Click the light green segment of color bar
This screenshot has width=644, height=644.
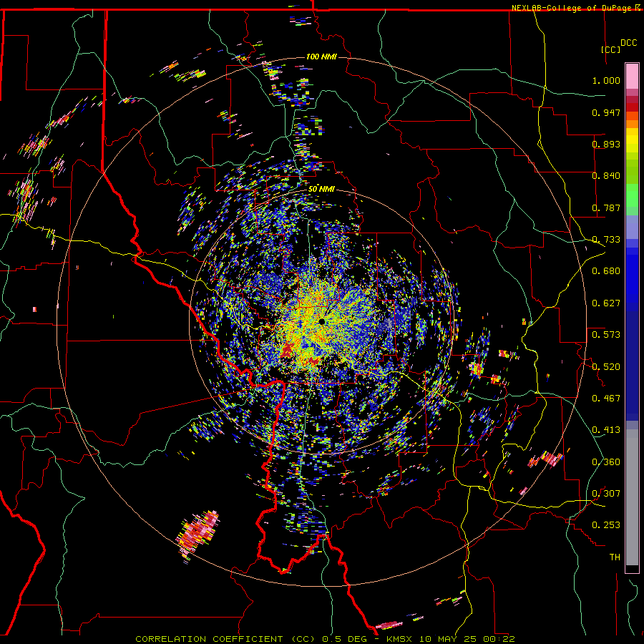point(632,195)
